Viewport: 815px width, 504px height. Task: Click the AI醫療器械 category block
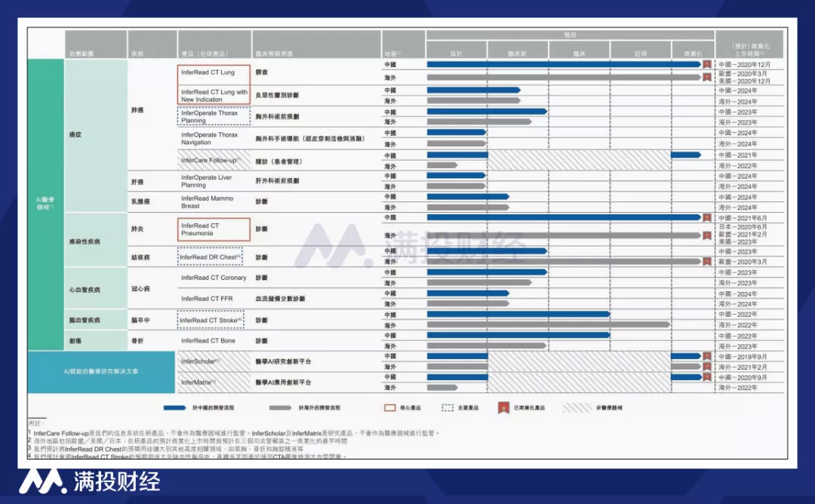tap(46, 204)
